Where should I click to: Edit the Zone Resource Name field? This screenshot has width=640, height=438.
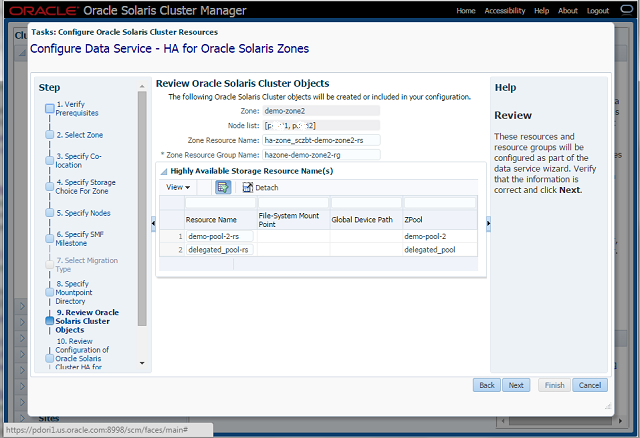coord(321,140)
